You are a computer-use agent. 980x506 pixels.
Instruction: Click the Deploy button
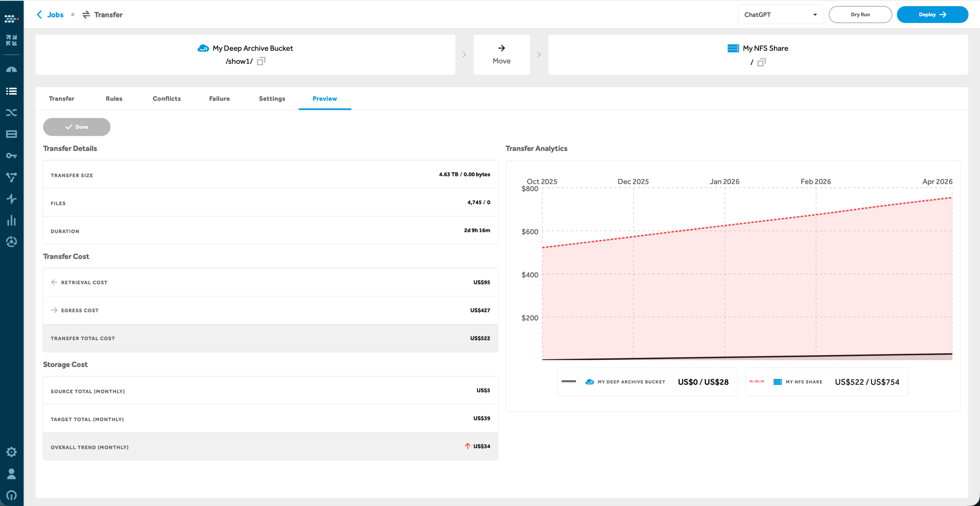point(932,14)
